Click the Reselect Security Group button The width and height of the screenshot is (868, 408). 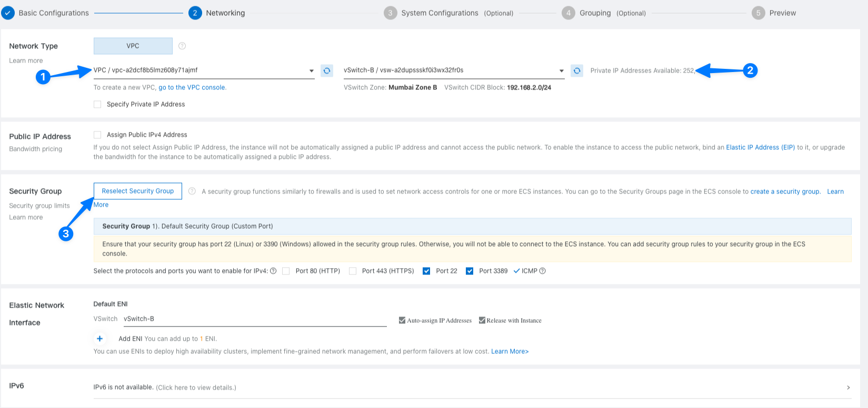pos(138,191)
